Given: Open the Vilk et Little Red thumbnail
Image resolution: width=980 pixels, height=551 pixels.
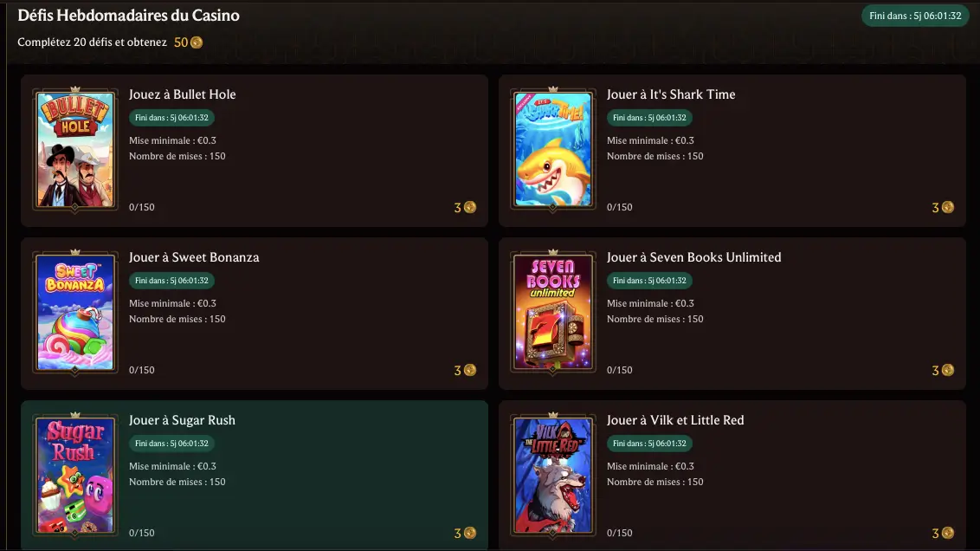Looking at the screenshot, I should click(552, 476).
